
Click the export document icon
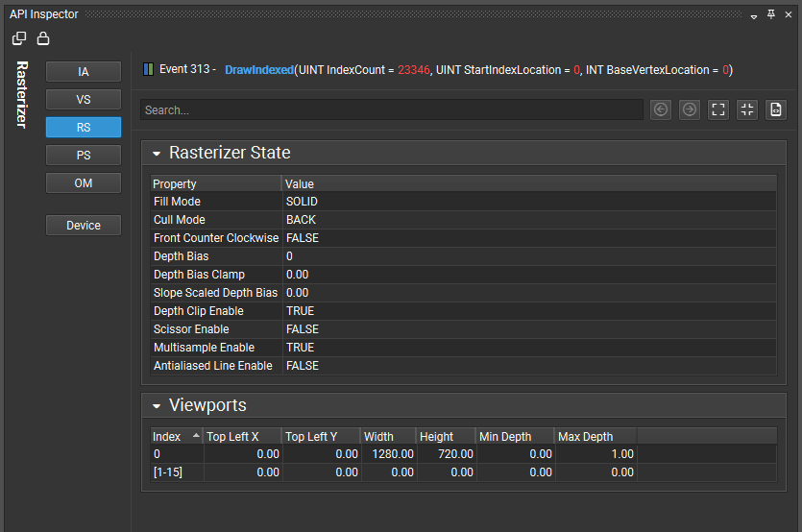776,109
